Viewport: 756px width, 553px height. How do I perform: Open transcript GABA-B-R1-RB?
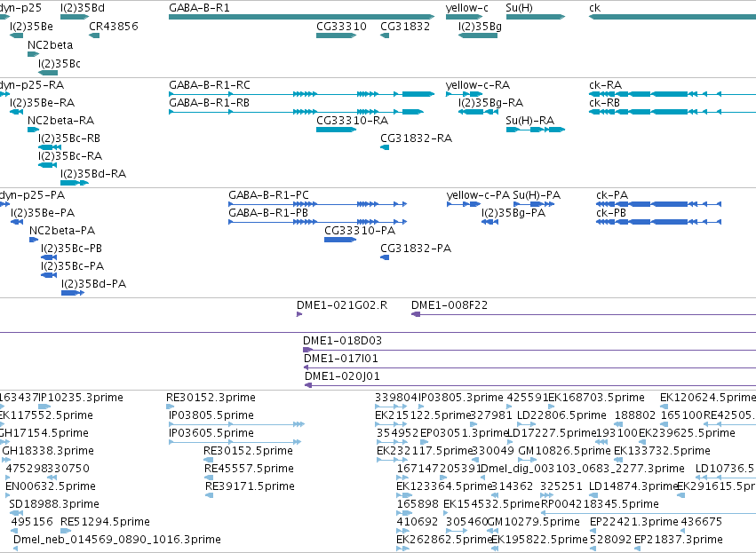tap(209, 103)
